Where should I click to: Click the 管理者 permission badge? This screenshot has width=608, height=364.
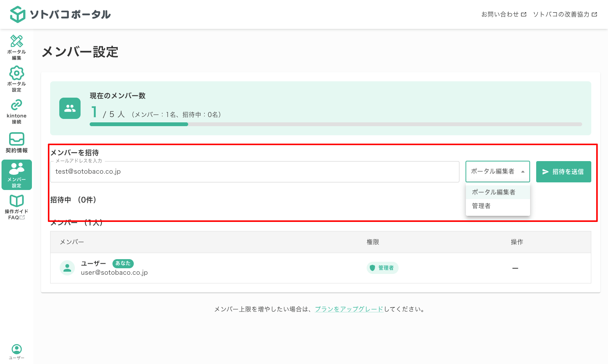(382, 268)
